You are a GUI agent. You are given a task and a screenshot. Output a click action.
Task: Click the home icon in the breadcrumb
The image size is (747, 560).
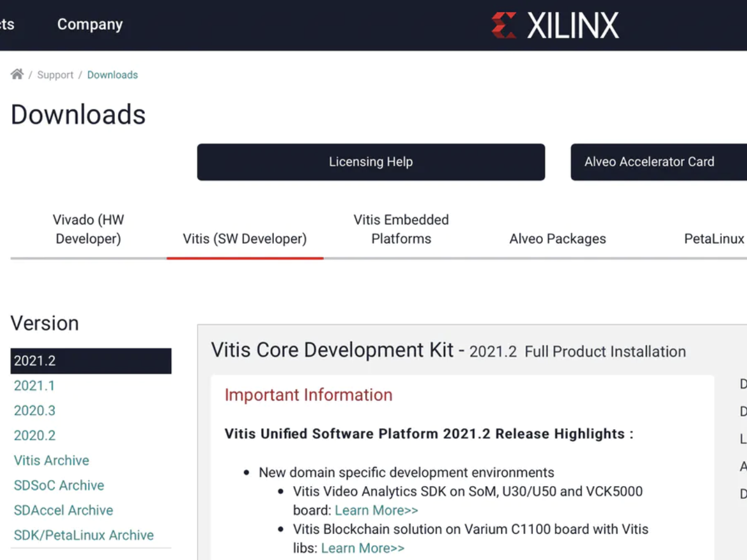17,73
